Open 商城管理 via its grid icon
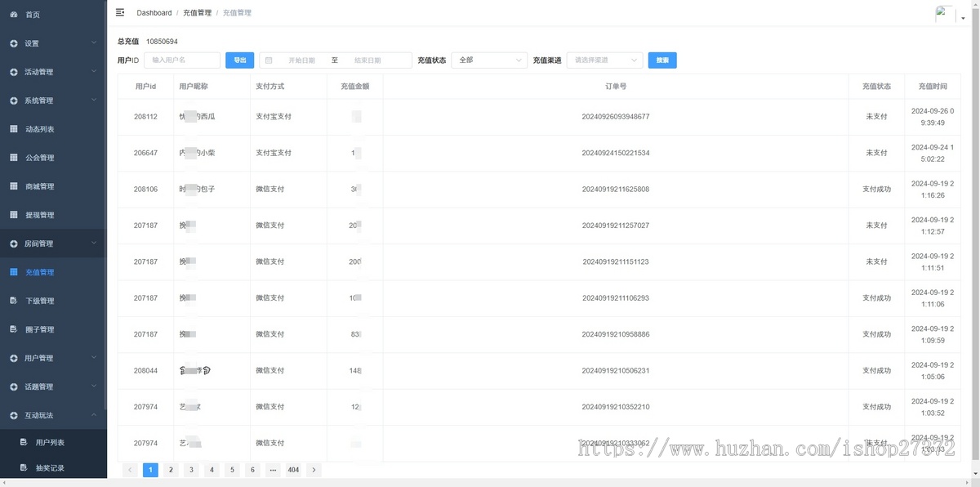This screenshot has width=980, height=487. click(x=14, y=186)
